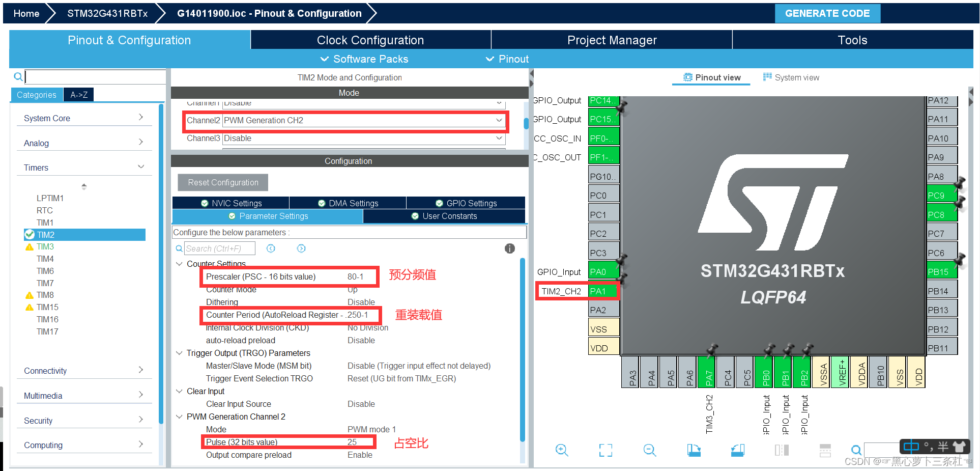
Task: Expand the Multimedia category
Action: click(84, 395)
